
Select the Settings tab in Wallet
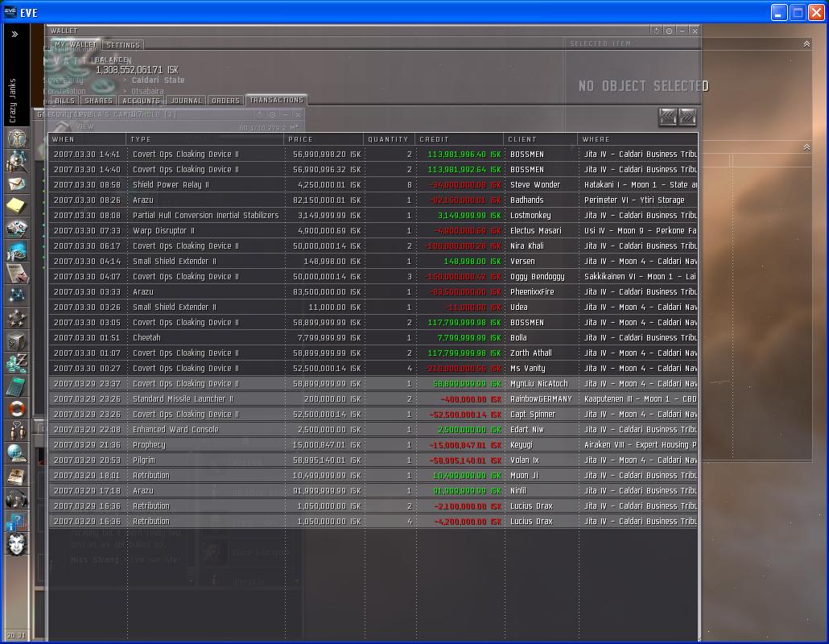123,45
